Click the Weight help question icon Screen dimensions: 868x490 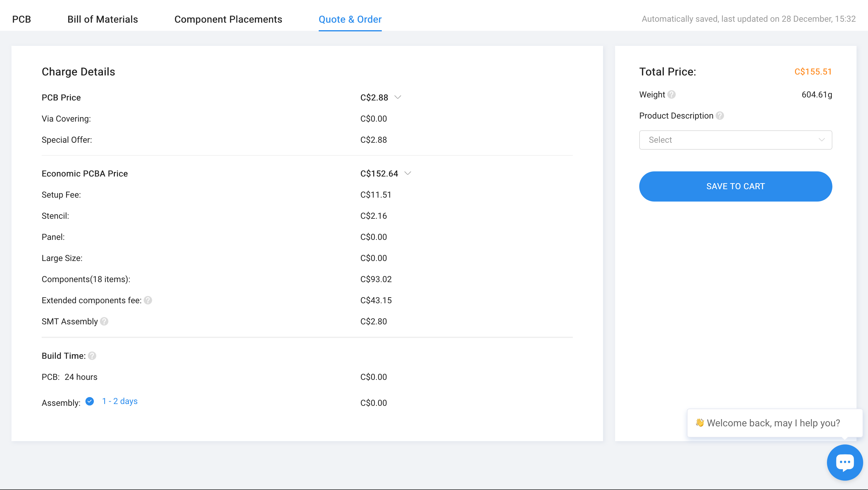pyautogui.click(x=671, y=95)
